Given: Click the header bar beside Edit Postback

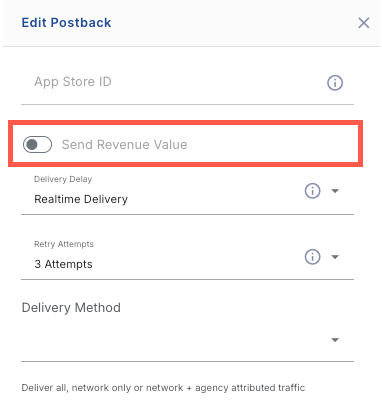Looking at the screenshot, I should point(233,23).
